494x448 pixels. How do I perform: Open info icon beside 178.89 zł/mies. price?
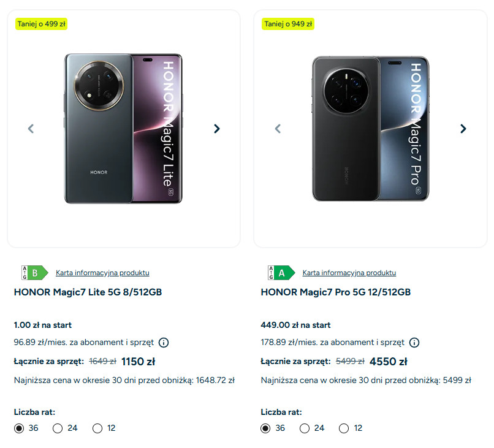(414, 343)
